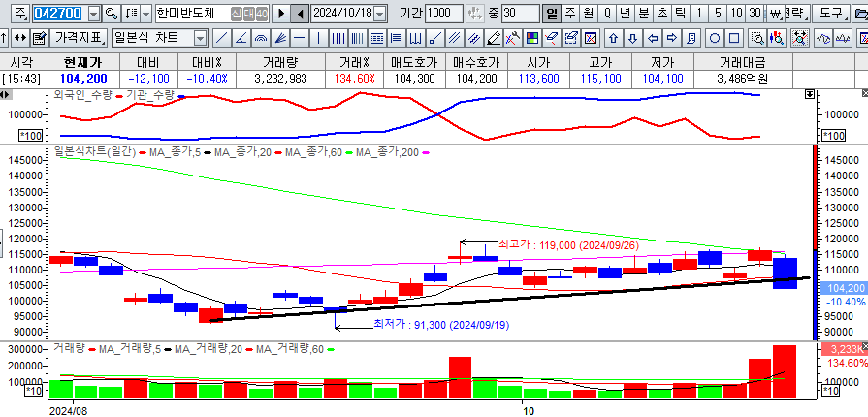868x417 pixels.
Task: Click the stock search magnifier icon
Action: 112,14
